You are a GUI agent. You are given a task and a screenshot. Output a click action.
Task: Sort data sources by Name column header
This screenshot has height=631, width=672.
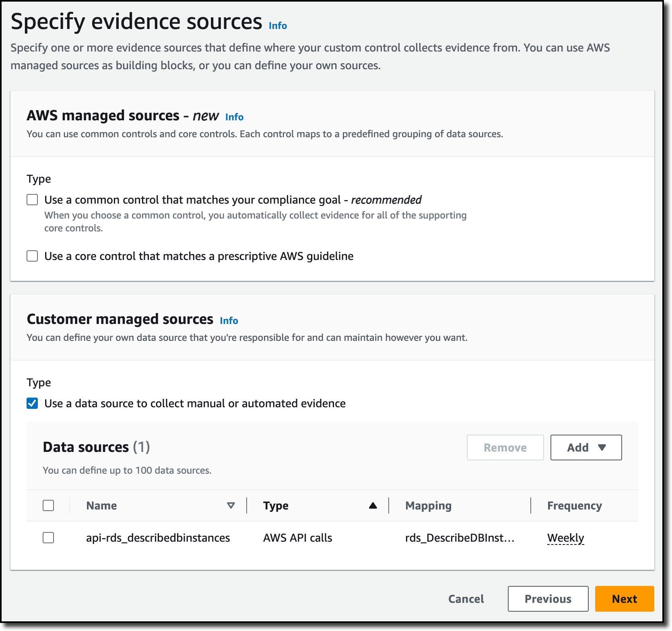coord(101,505)
